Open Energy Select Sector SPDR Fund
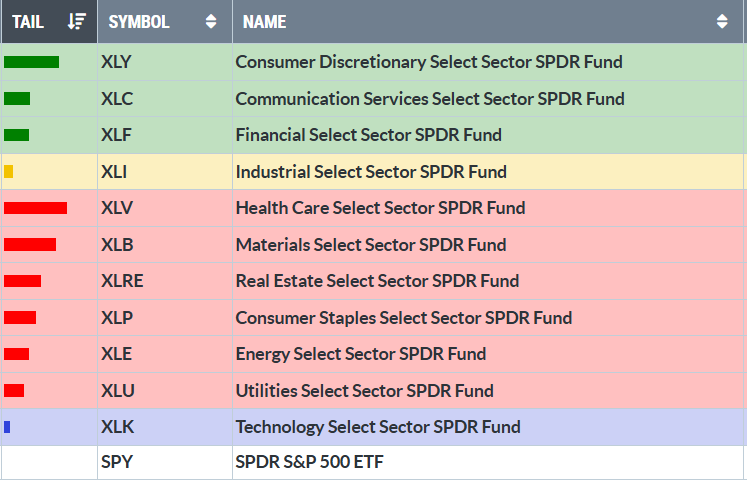The height and width of the screenshot is (485, 747). pos(361,354)
